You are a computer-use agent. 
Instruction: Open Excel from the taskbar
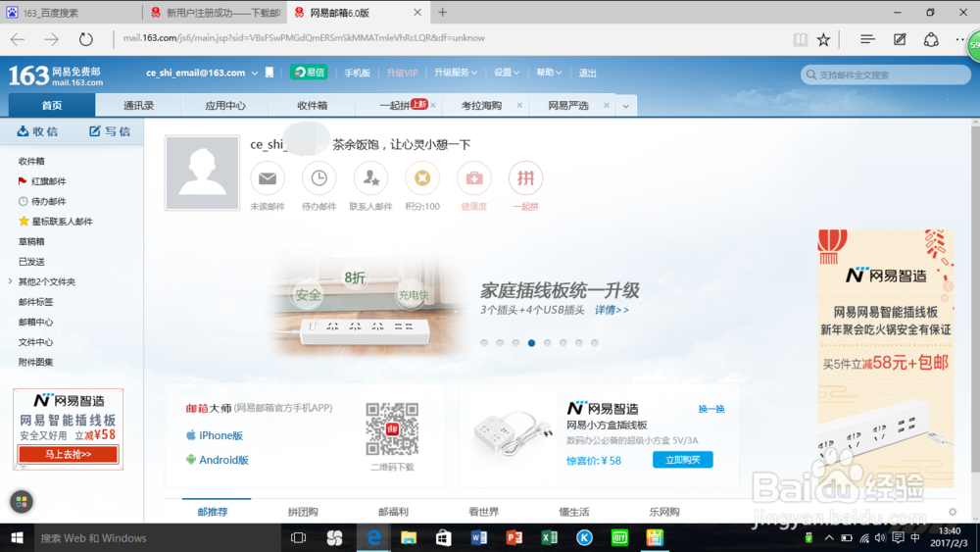[x=550, y=537]
